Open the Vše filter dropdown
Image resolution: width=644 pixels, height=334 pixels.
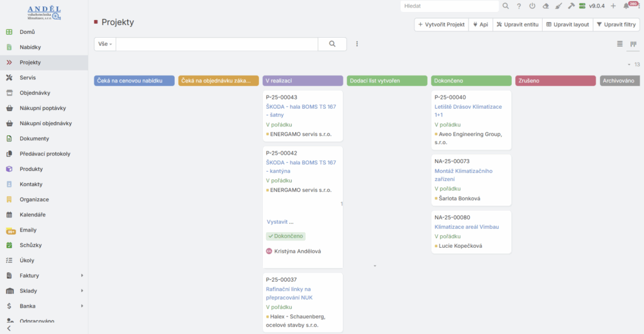(104, 44)
